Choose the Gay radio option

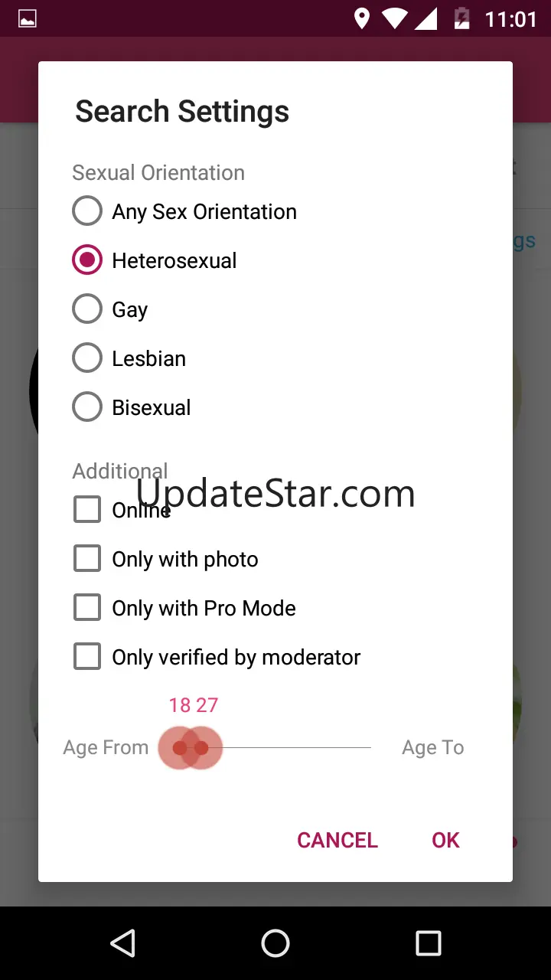point(110,309)
